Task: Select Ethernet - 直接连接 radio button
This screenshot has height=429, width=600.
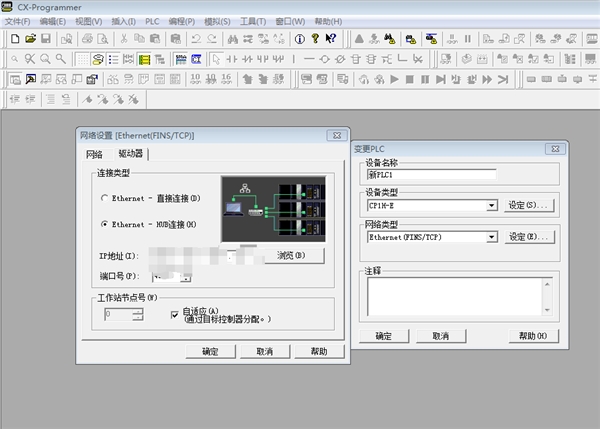Action: point(106,199)
